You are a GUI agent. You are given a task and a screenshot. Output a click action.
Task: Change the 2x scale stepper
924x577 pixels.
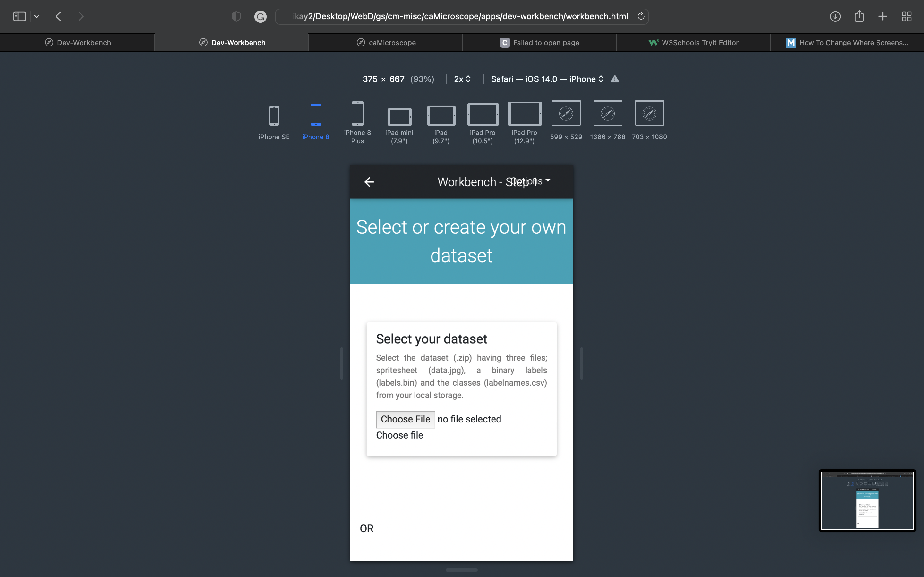tap(462, 79)
